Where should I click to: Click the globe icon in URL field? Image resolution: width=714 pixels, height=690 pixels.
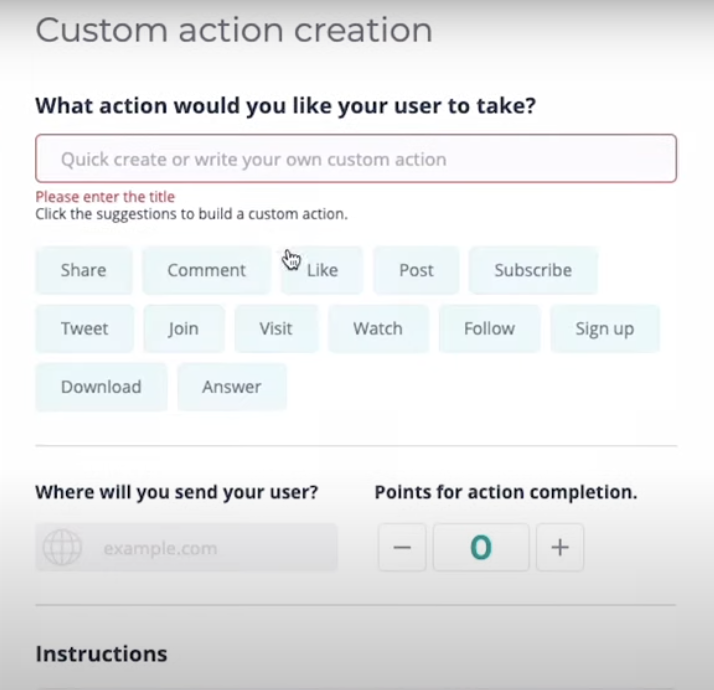(62, 547)
